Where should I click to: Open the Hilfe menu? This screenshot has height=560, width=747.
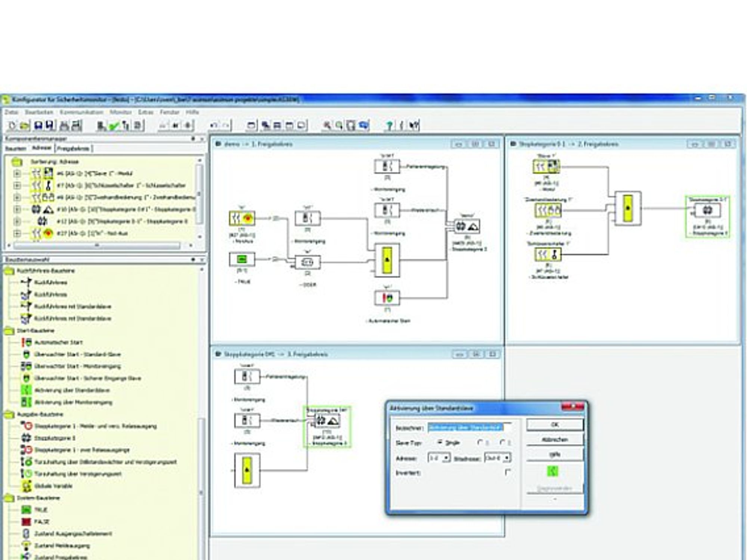pyautogui.click(x=192, y=112)
